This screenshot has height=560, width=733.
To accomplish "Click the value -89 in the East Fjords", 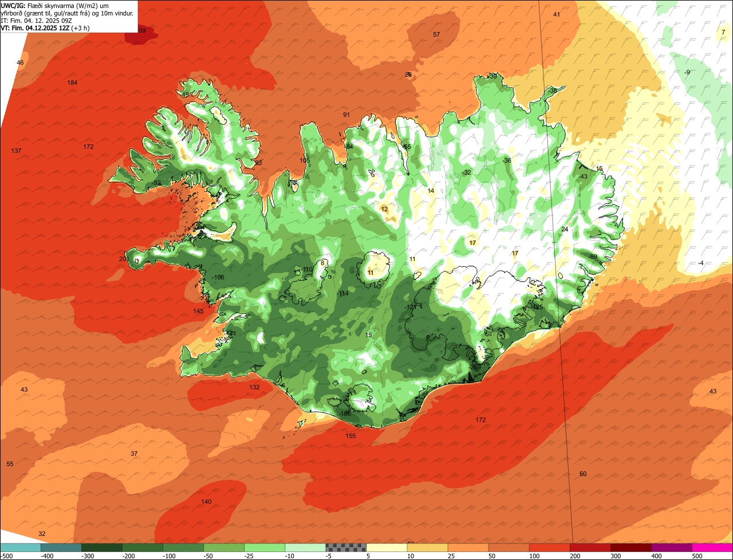I will [x=593, y=257].
